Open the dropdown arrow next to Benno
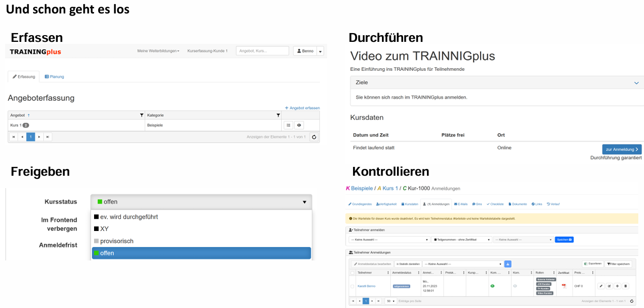 320,51
